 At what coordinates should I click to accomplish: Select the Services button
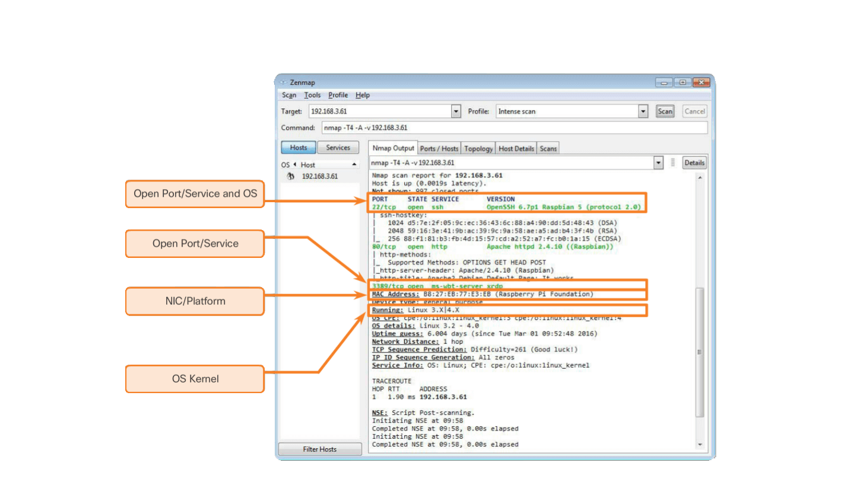[x=338, y=148]
